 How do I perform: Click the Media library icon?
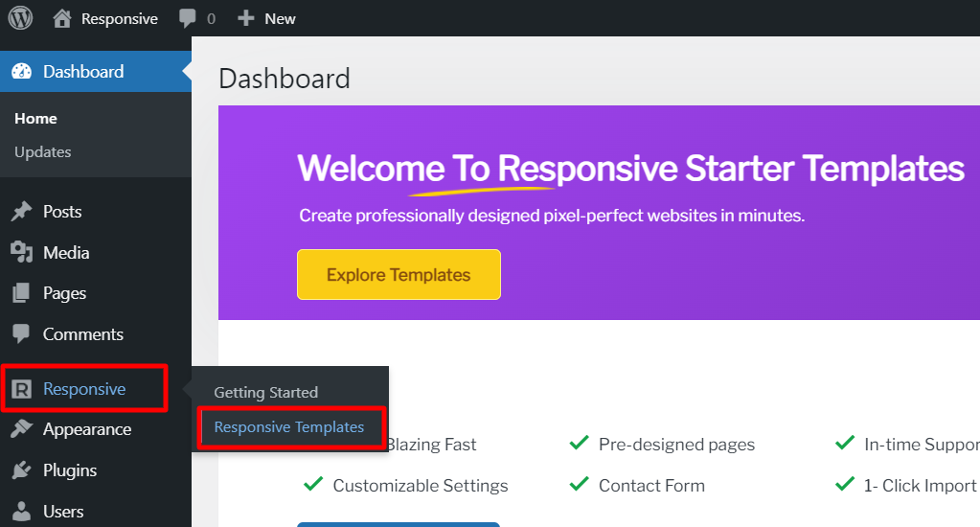click(x=22, y=252)
